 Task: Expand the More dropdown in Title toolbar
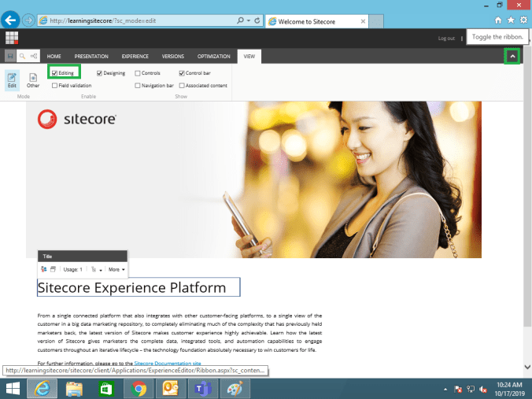tap(116, 269)
